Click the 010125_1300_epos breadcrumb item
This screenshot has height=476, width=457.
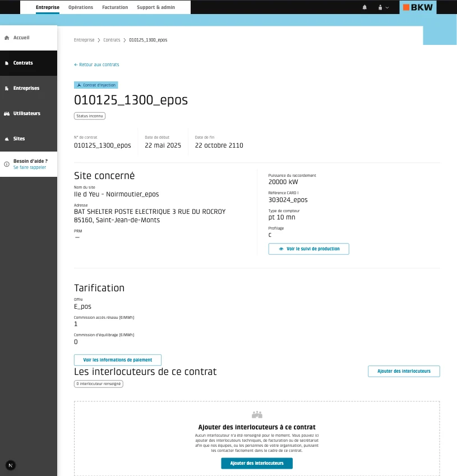[x=148, y=40]
